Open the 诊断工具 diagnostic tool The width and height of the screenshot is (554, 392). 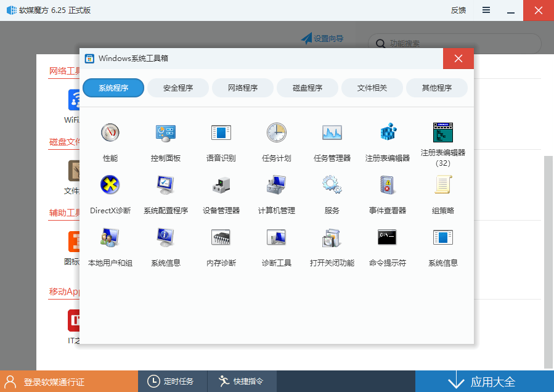(x=276, y=247)
